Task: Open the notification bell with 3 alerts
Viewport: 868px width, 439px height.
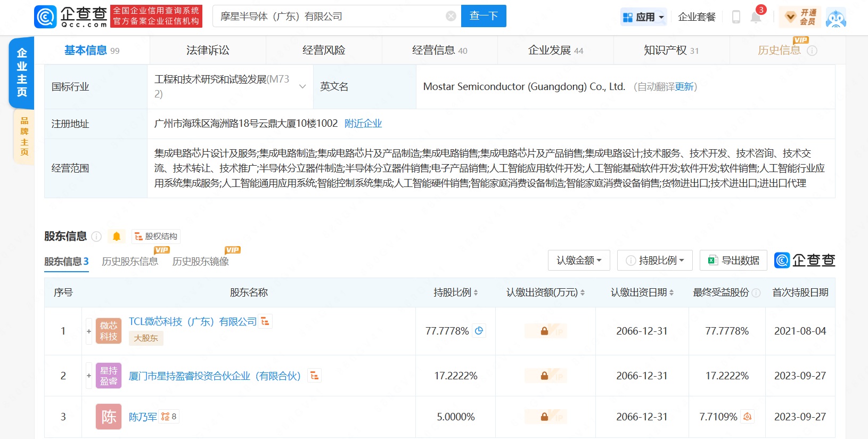Action: [756, 16]
